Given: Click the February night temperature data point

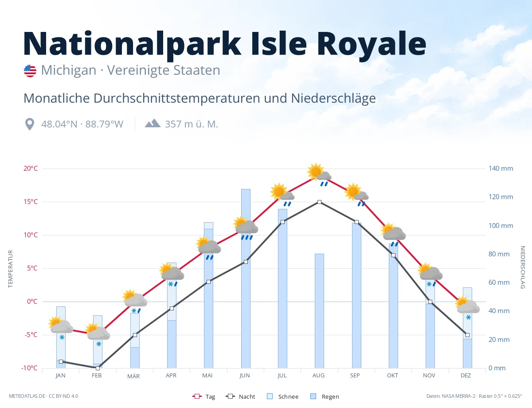Looking at the screenshot, I should coord(98,368).
